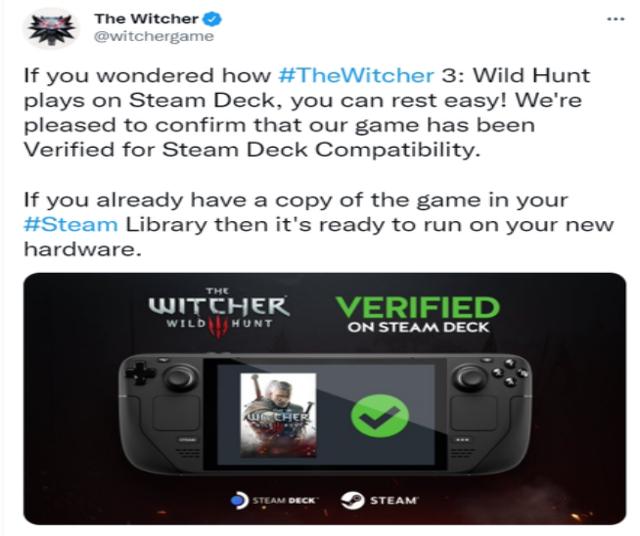Follow the #TheWitcher hashtag link

click(x=356, y=75)
